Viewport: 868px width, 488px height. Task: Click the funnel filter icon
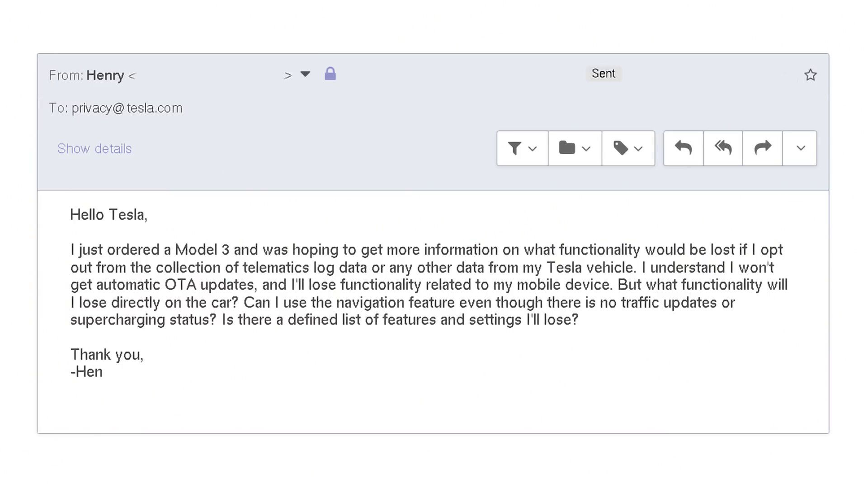tap(514, 148)
